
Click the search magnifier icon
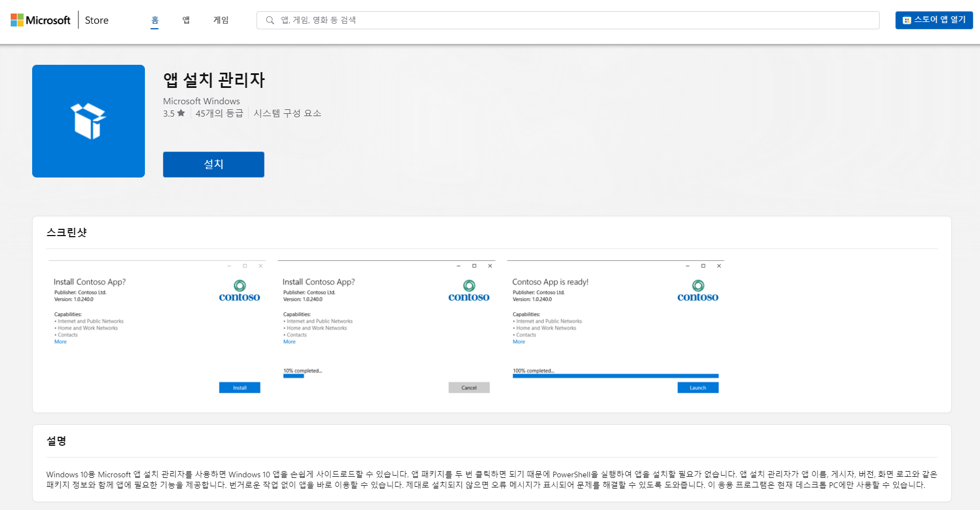[x=270, y=20]
